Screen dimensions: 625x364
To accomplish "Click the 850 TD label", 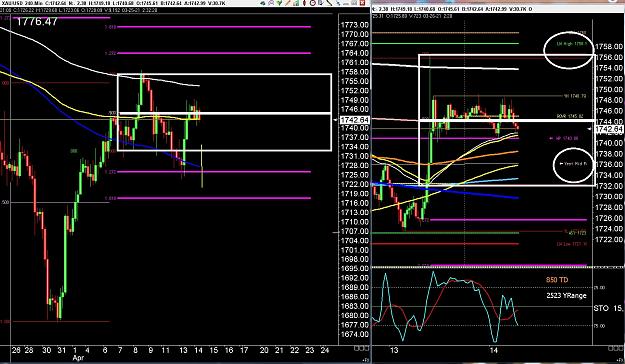I will pyautogui.click(x=557, y=280).
